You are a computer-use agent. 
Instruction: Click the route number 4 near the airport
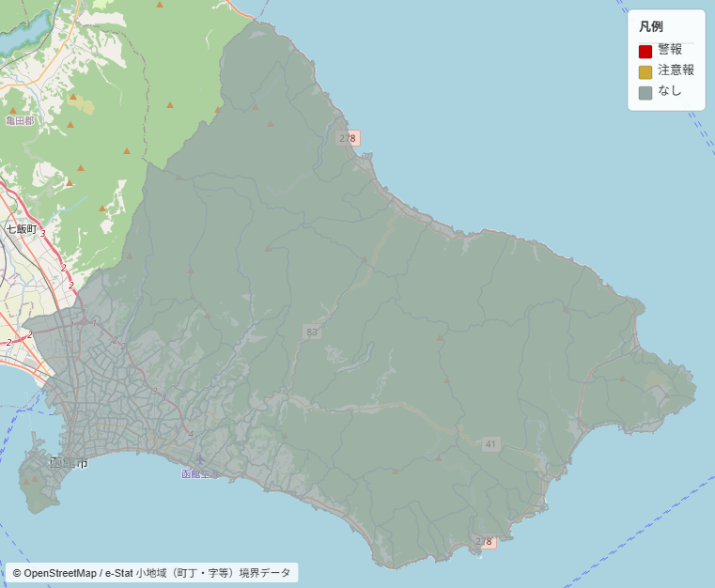[x=191, y=433]
